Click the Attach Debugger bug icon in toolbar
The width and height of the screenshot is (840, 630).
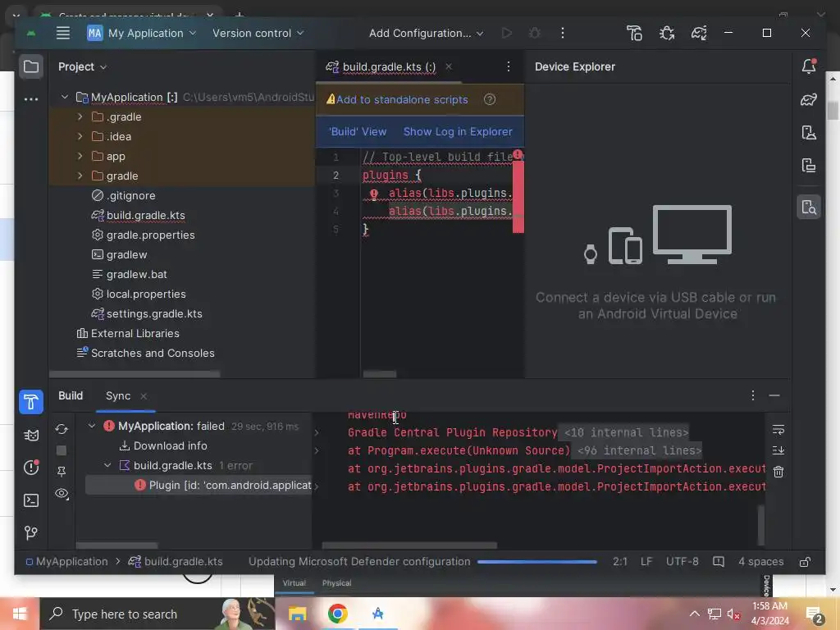coord(666,33)
